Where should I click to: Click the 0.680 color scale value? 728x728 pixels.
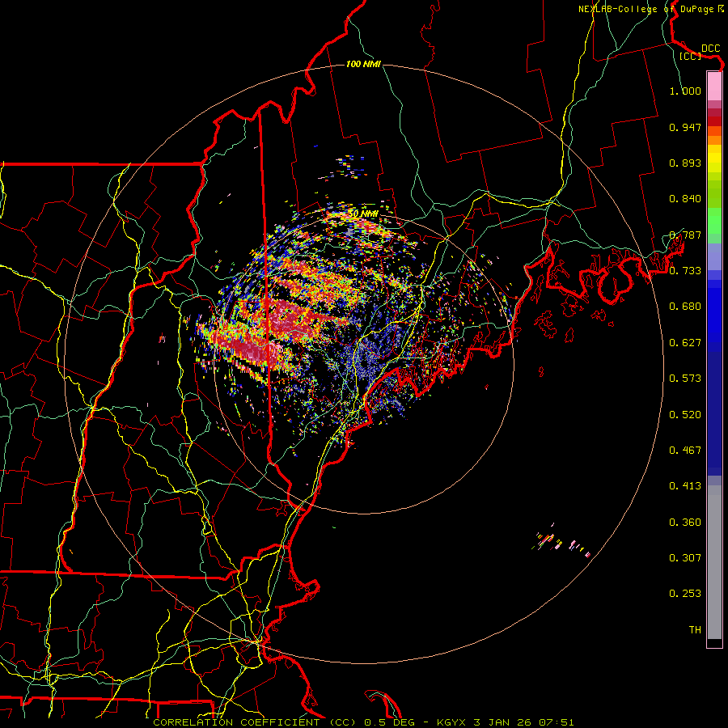(685, 307)
